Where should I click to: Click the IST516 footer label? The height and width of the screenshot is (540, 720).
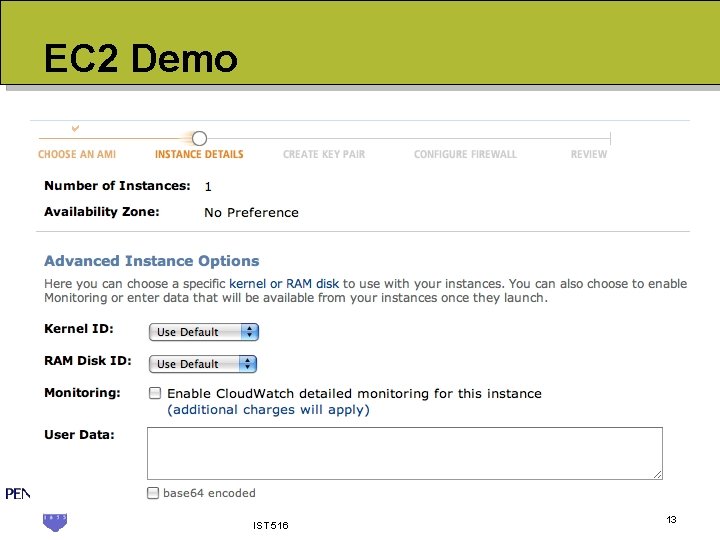pos(270,525)
